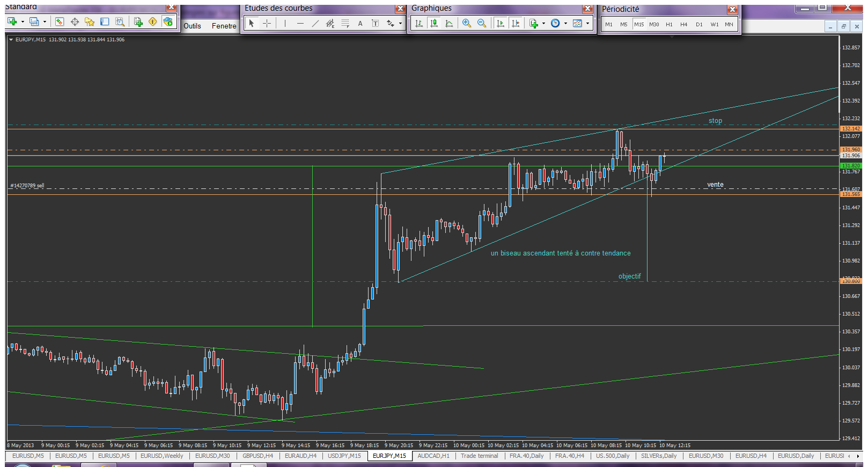This screenshot has width=868, height=467.
Task: Open the Strategy Tester magnifier icon
Action: click(x=120, y=21)
